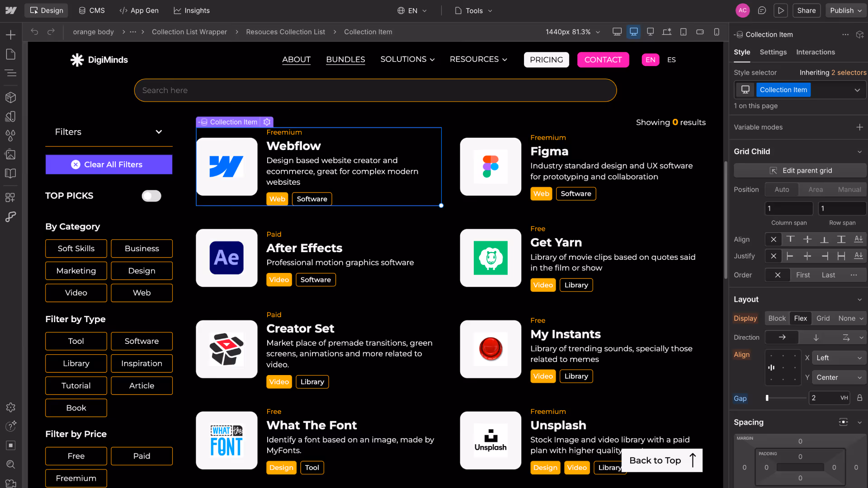Set flex direction to vertical
This screenshot has height=488, width=868.
click(x=816, y=338)
